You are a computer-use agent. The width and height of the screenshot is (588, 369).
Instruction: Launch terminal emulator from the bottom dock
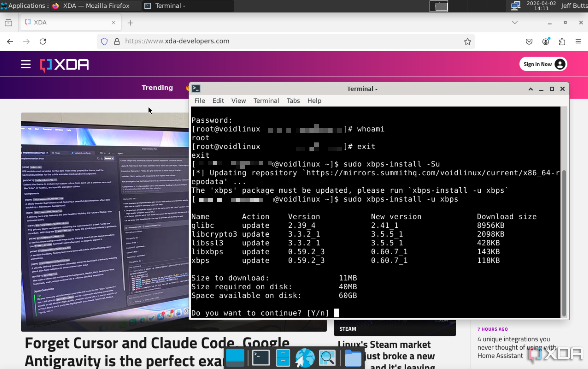click(x=261, y=358)
